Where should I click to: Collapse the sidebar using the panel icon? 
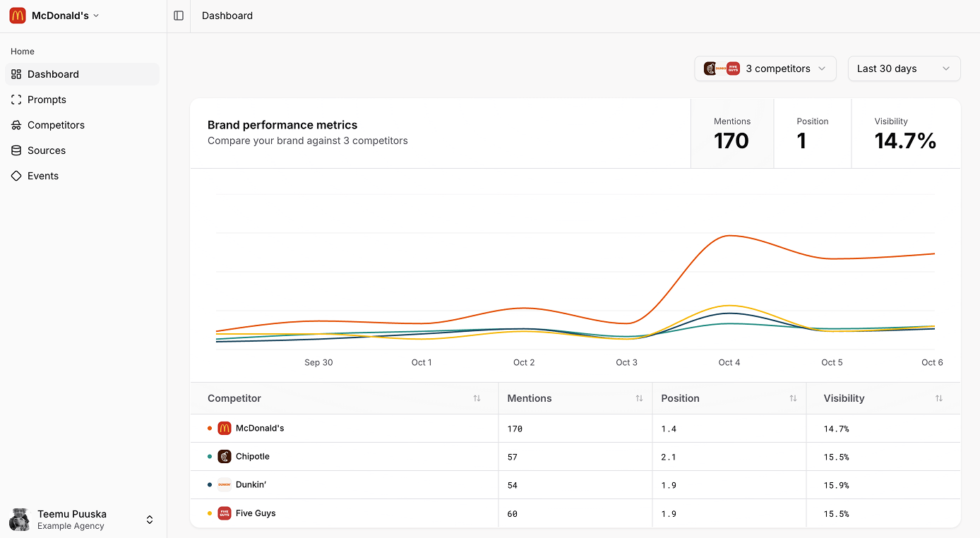pyautogui.click(x=178, y=15)
